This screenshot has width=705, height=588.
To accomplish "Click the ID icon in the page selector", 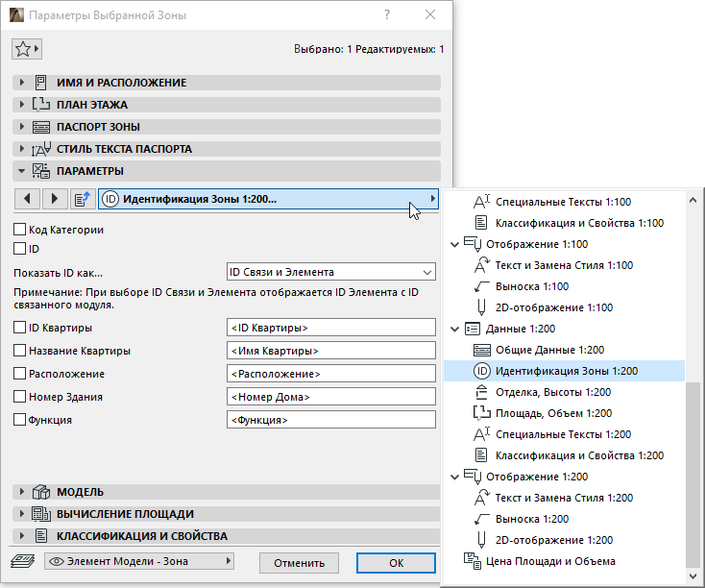I will [x=110, y=199].
